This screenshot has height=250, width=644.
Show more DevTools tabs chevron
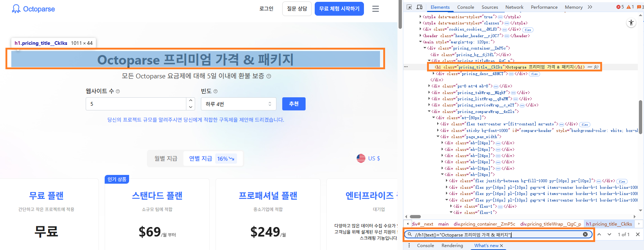click(590, 7)
